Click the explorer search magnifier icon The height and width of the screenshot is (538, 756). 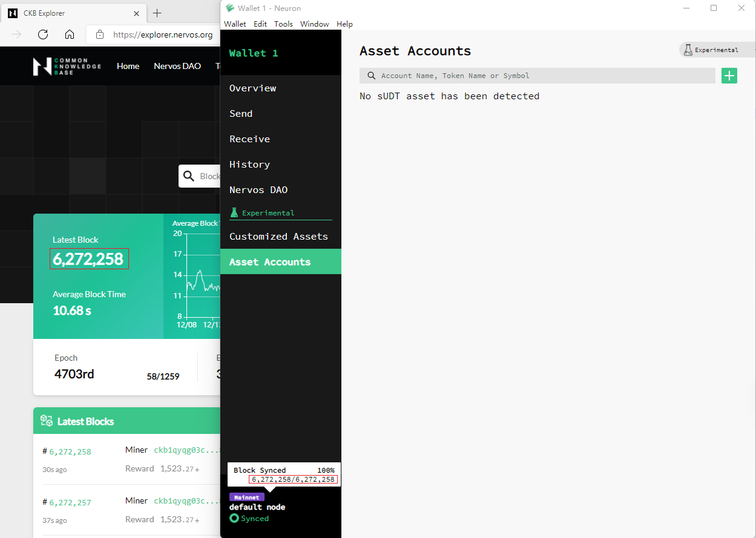[189, 176]
